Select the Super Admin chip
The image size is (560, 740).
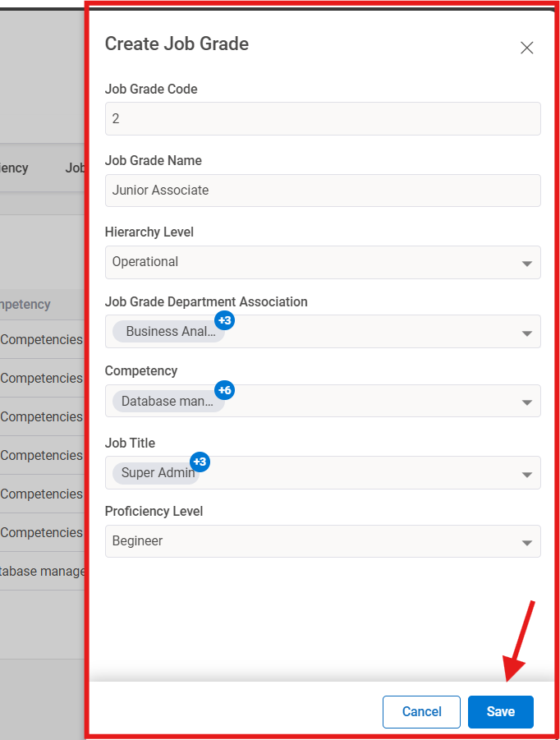[156, 473]
